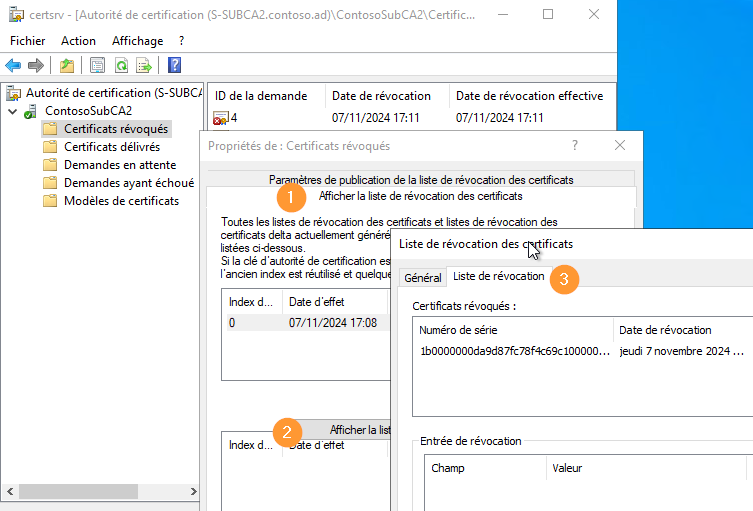Open the Action menu
Viewport: 753px width, 511px height.
tap(78, 41)
